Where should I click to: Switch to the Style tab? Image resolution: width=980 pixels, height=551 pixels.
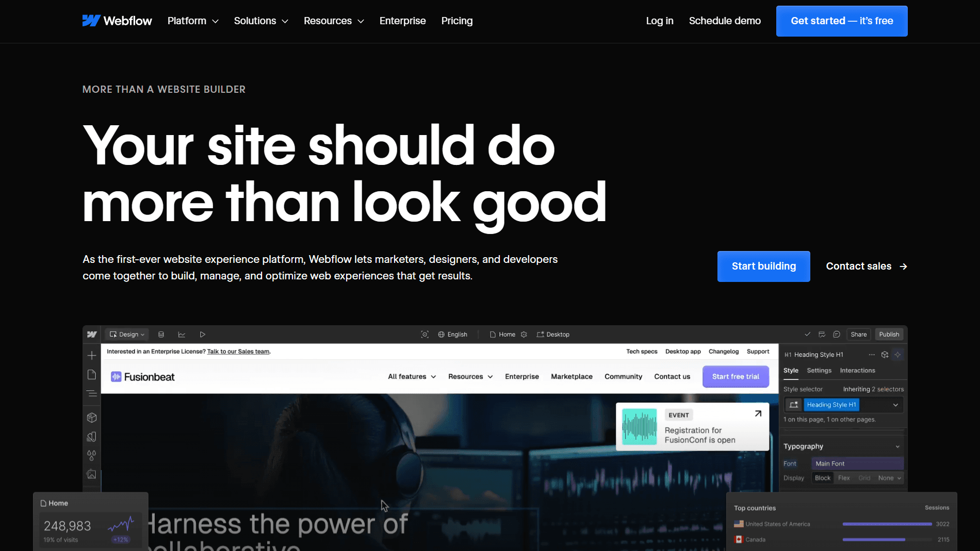(791, 371)
